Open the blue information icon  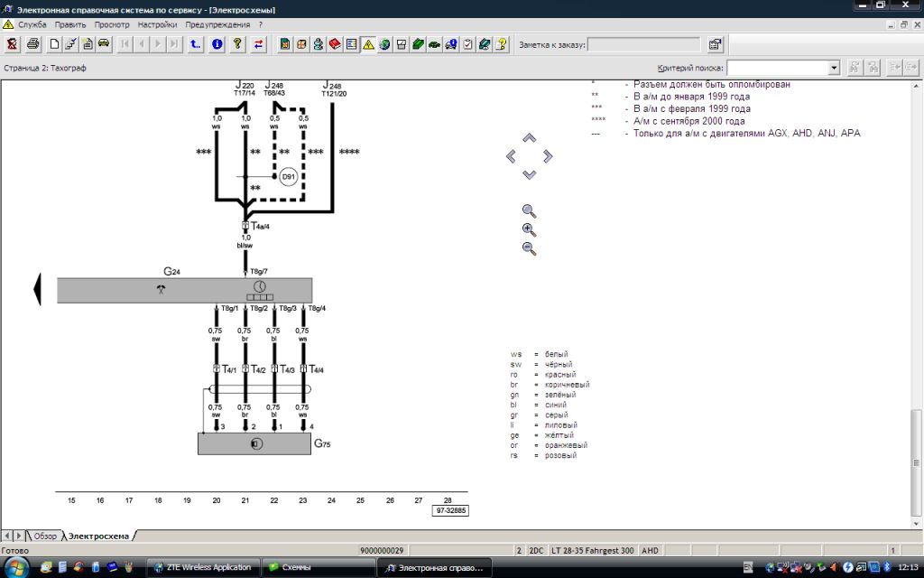(x=217, y=44)
